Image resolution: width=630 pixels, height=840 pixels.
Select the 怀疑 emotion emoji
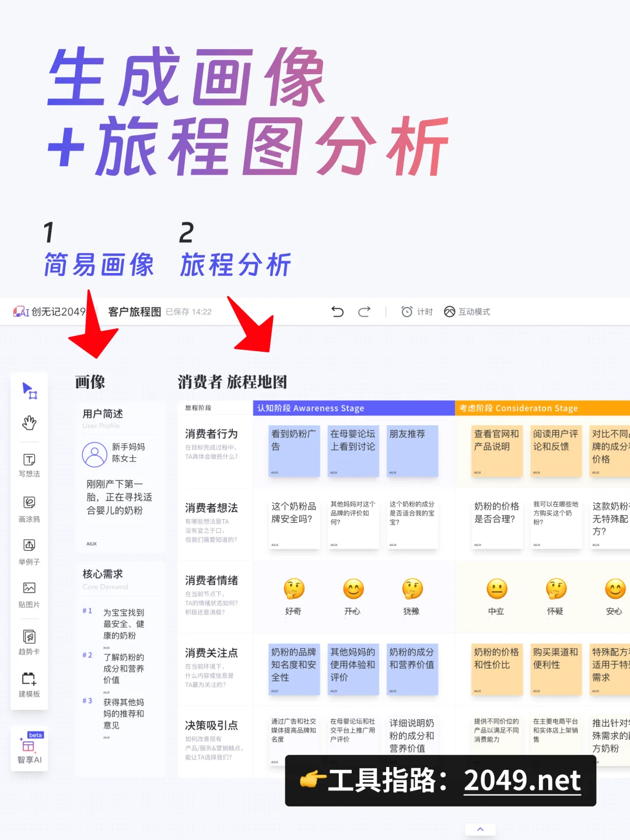pyautogui.click(x=556, y=589)
